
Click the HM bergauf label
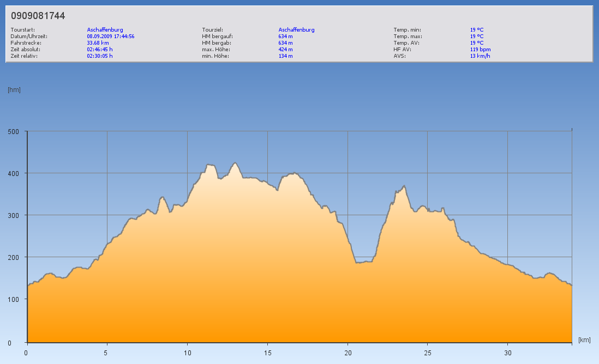pos(217,37)
